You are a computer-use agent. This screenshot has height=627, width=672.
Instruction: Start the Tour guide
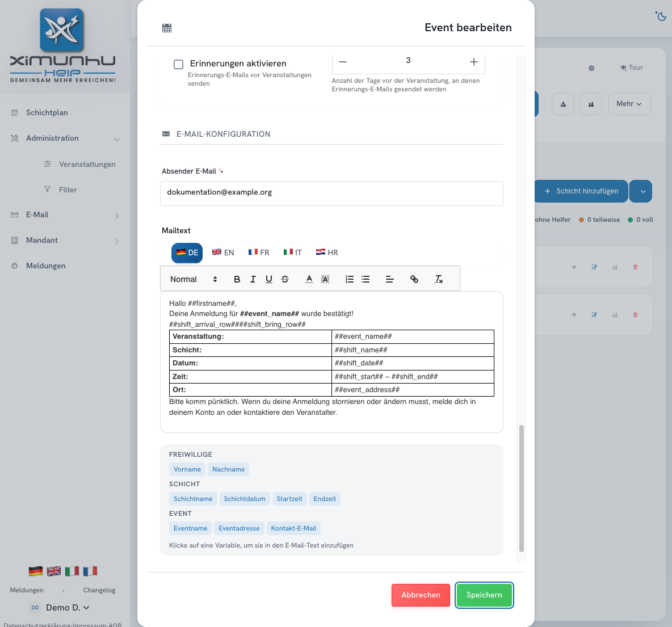631,68
